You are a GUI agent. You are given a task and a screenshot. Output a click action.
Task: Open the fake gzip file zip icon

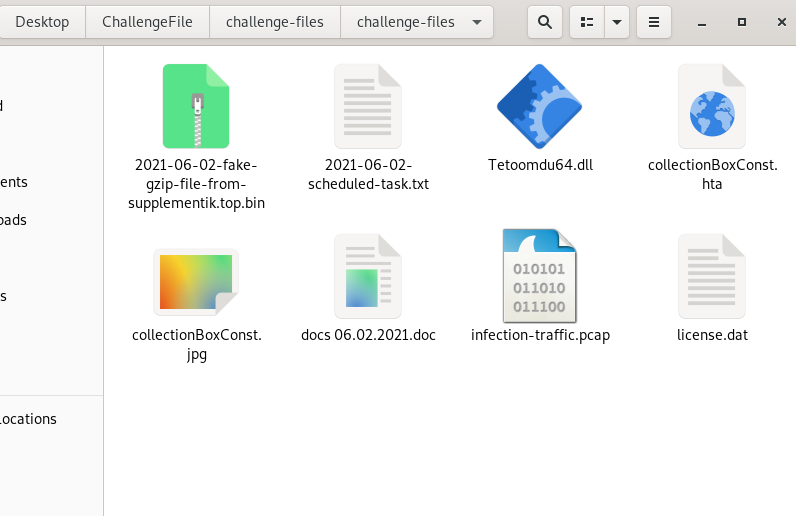tap(196, 106)
